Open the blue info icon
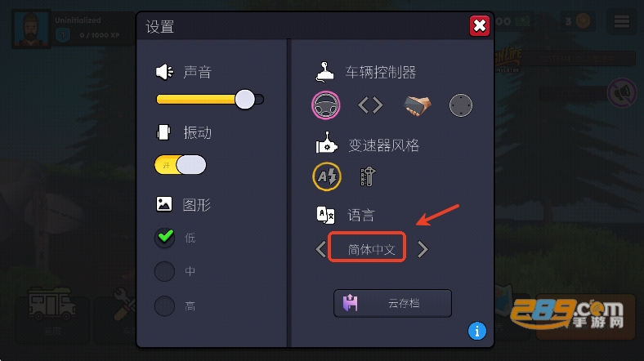The height and width of the screenshot is (361, 644). pos(476,331)
